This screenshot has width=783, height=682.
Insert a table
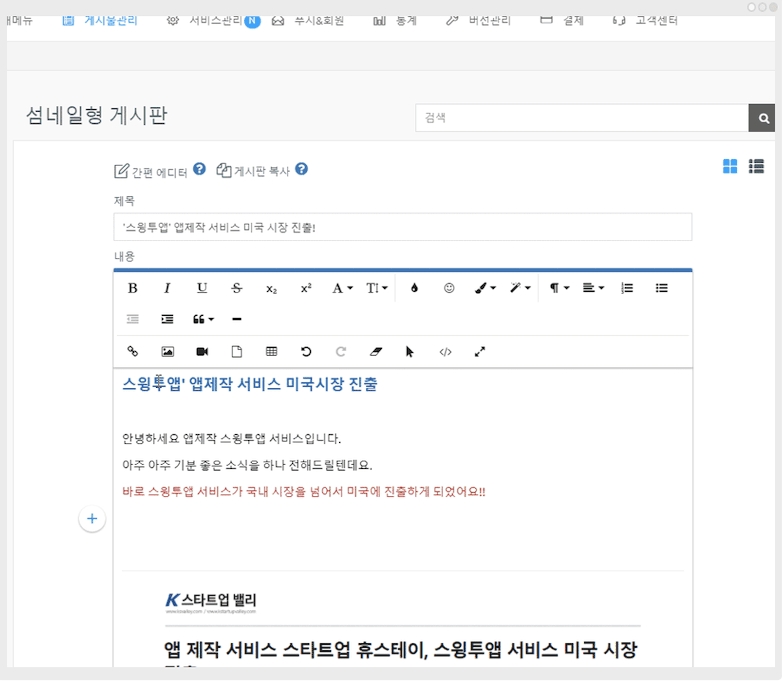[271, 352]
